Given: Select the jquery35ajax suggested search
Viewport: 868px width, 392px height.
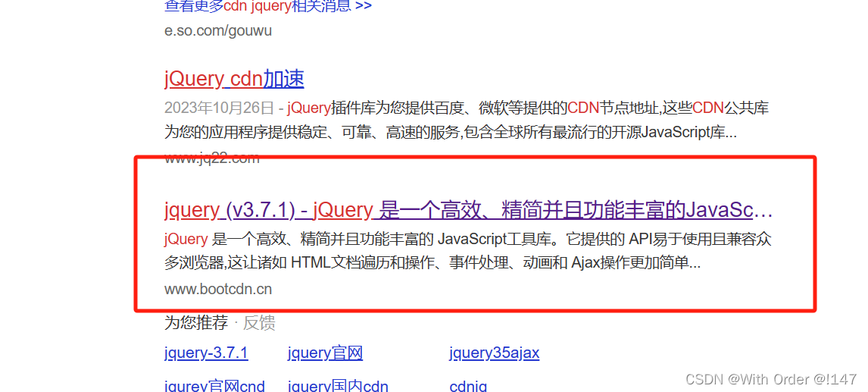Looking at the screenshot, I should pos(495,353).
